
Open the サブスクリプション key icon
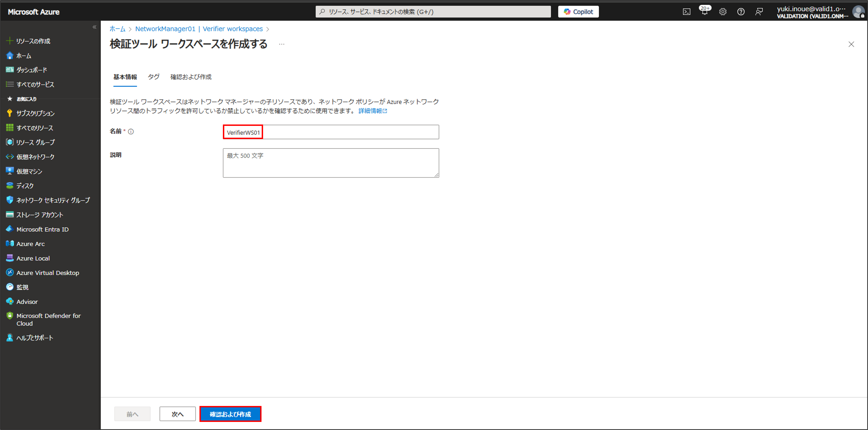pyautogui.click(x=10, y=113)
